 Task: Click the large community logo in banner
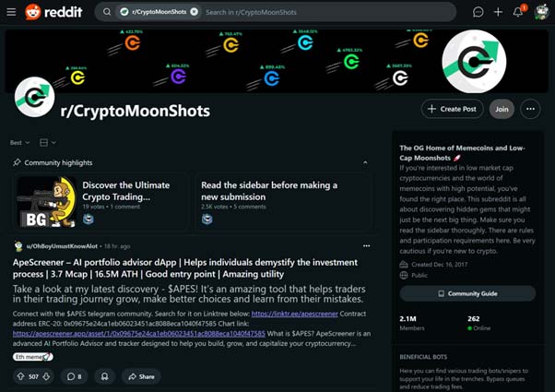(x=474, y=61)
